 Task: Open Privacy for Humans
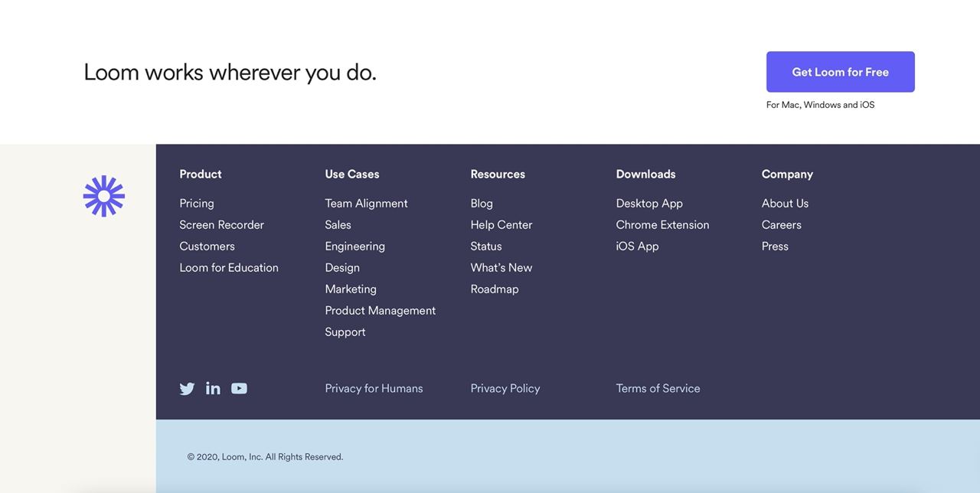pyautogui.click(x=374, y=388)
